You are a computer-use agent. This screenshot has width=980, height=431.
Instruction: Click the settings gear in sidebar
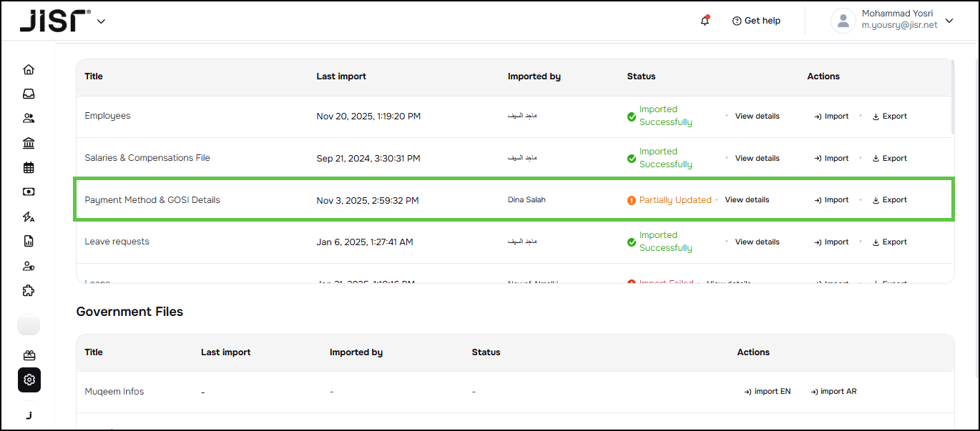pos(29,380)
